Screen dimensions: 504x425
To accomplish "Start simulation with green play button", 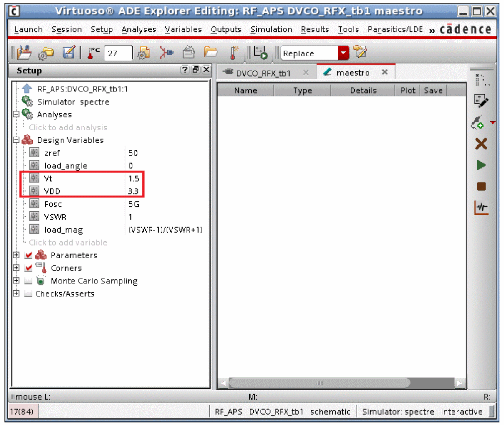I will [481, 165].
